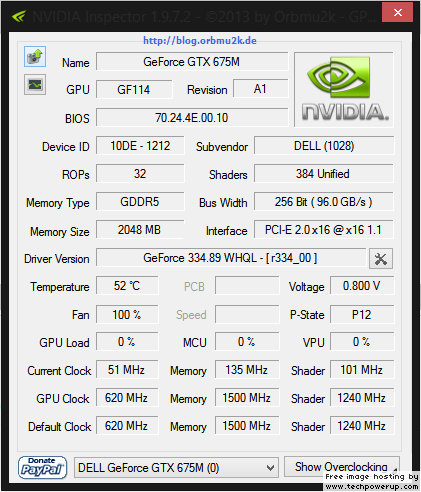Image resolution: width=421 pixels, height=492 pixels.
Task: Click the Current Clock label
Action: click(x=59, y=371)
